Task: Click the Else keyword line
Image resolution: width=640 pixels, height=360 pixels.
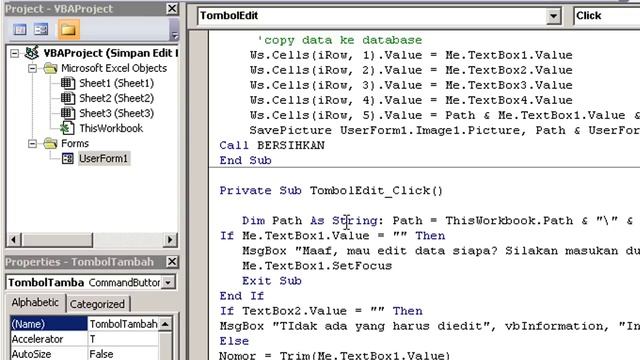Action: 234,341
